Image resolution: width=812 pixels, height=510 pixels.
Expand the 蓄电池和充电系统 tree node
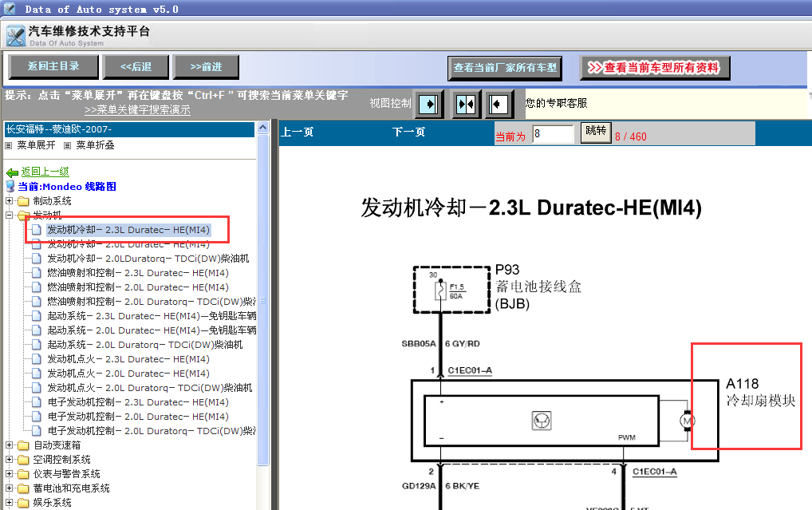click(10, 488)
